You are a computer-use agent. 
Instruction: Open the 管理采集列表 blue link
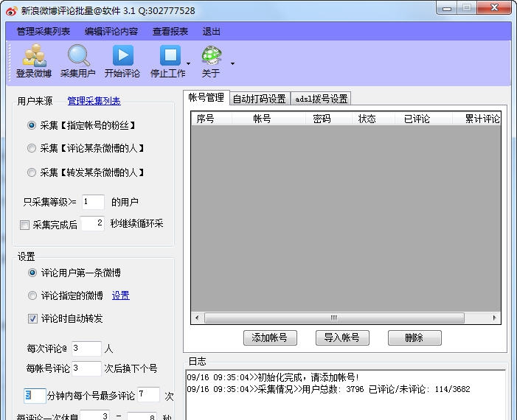[x=94, y=101]
